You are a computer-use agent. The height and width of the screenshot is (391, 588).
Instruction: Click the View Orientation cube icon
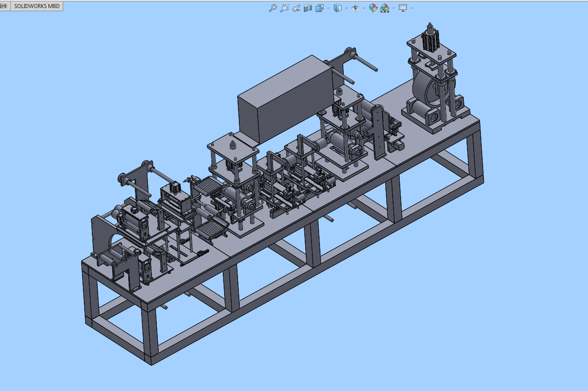(x=320, y=8)
